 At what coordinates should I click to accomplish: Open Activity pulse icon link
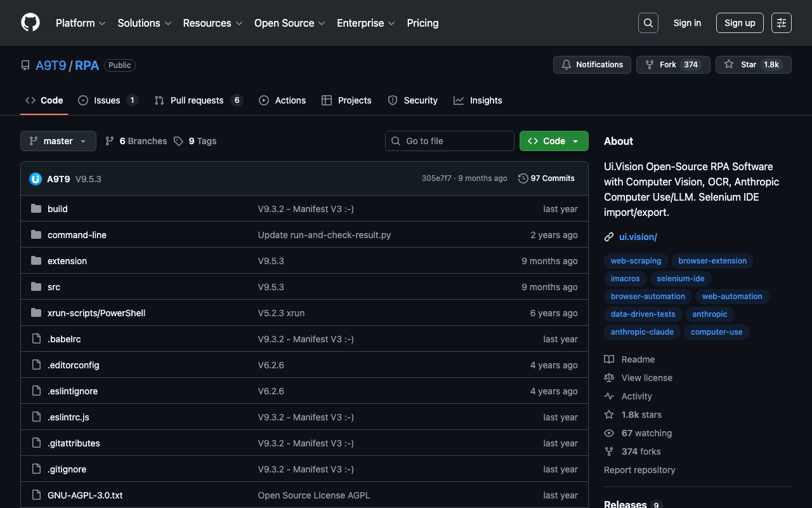coord(609,396)
